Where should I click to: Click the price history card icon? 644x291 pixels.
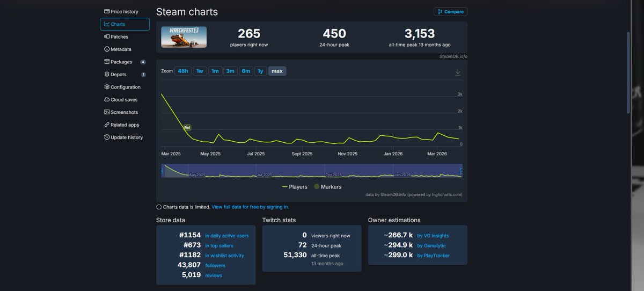tap(107, 11)
